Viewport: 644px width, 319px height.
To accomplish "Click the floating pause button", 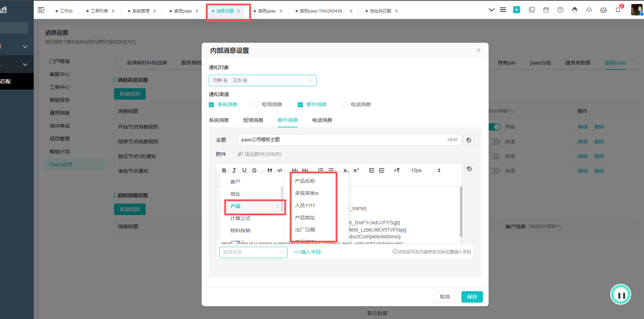I will click(621, 295).
